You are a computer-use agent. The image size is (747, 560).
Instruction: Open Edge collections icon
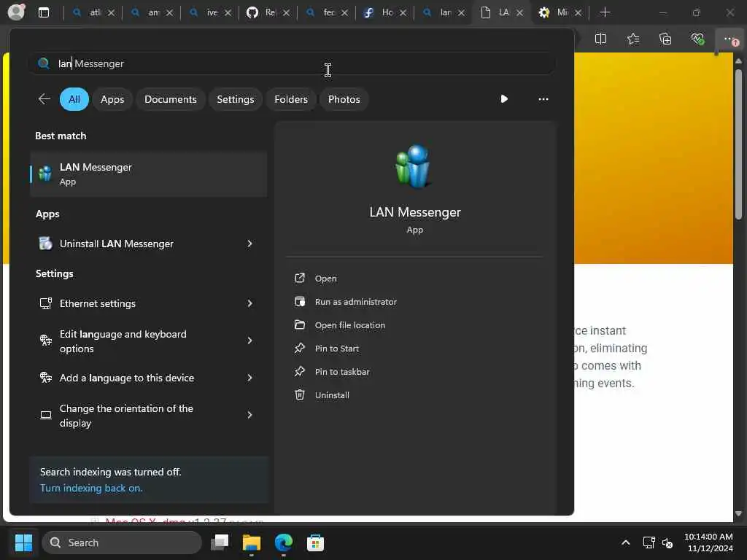[x=665, y=39]
